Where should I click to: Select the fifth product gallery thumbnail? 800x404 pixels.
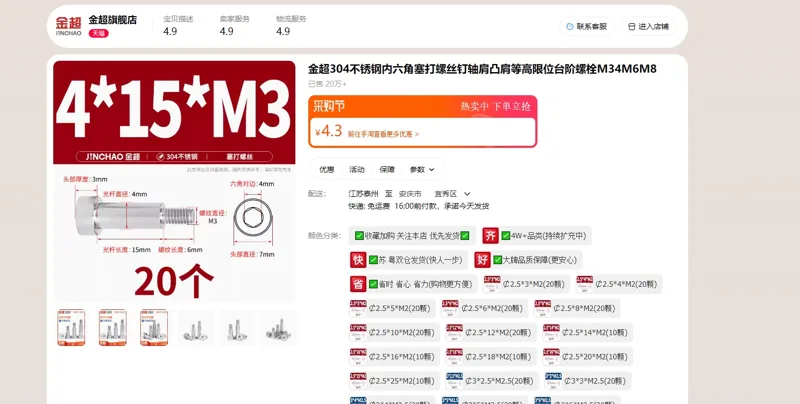coord(237,328)
